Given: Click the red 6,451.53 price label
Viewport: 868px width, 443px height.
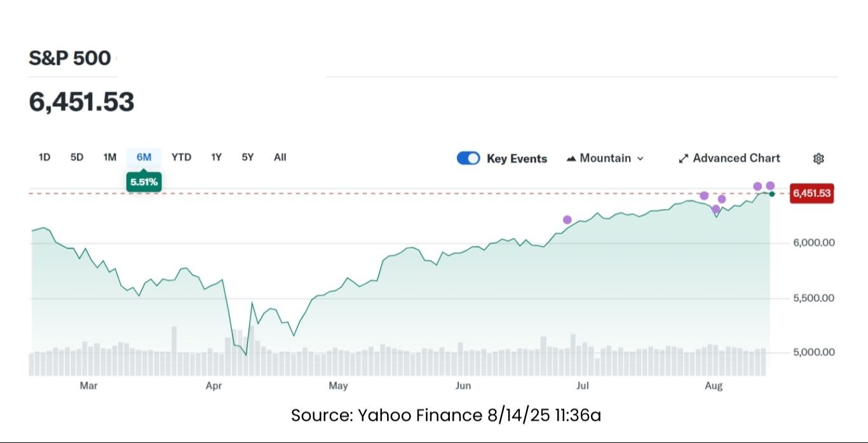Looking at the screenshot, I should pyautogui.click(x=811, y=193).
